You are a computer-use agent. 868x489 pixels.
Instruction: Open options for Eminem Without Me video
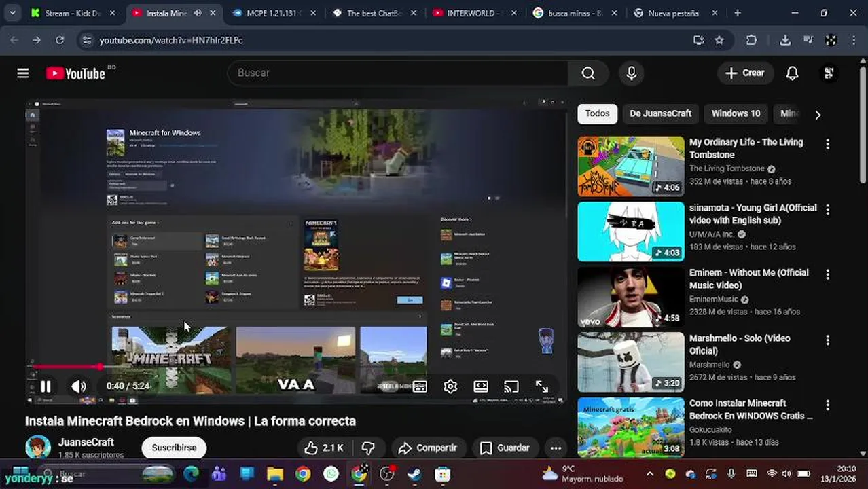pyautogui.click(x=827, y=274)
